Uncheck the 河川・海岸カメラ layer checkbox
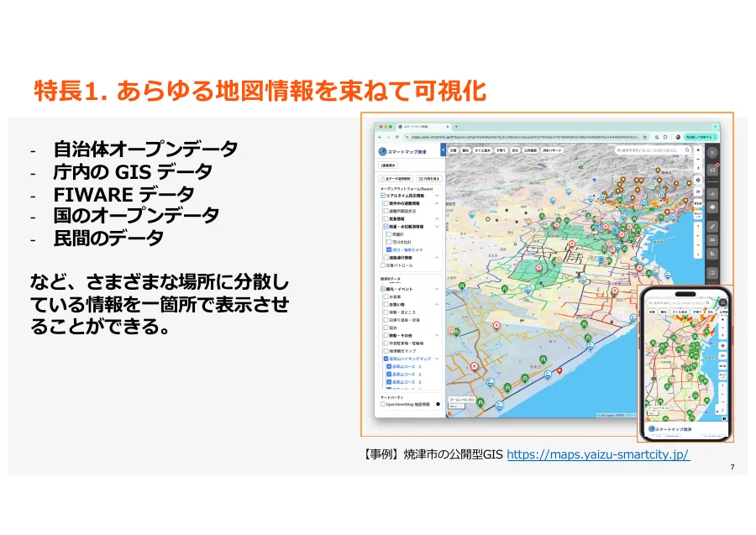Viewport: 756px width, 535px height. 389,249
